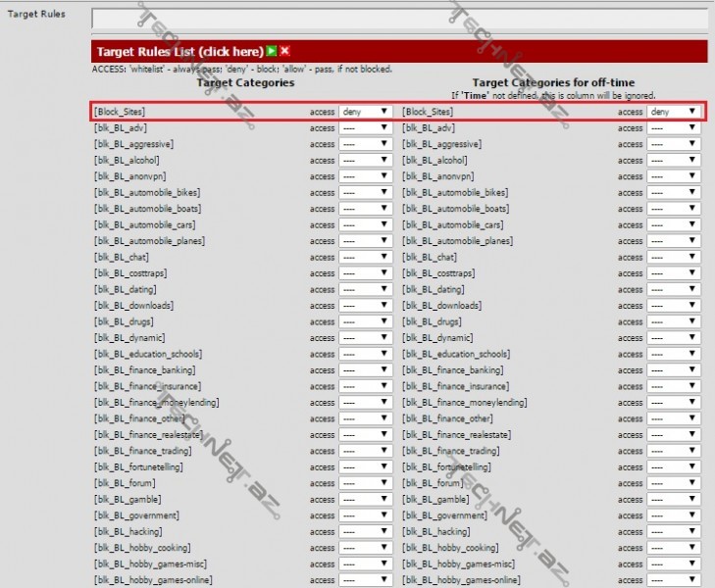The width and height of the screenshot is (715, 588).
Task: Open the Block_Sites access dropdown in Target Categories
Action: point(366,112)
